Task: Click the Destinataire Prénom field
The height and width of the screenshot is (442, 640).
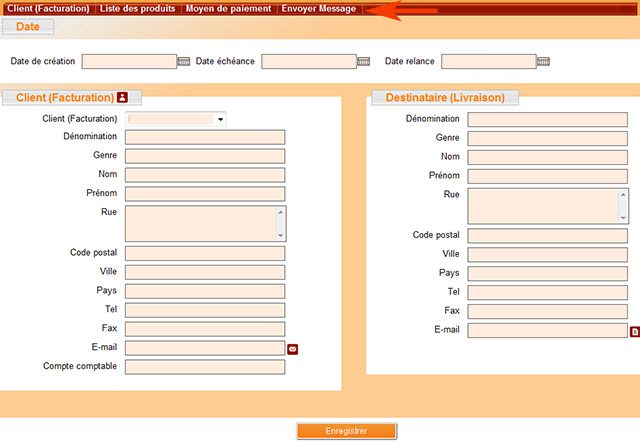Action: pos(547,176)
